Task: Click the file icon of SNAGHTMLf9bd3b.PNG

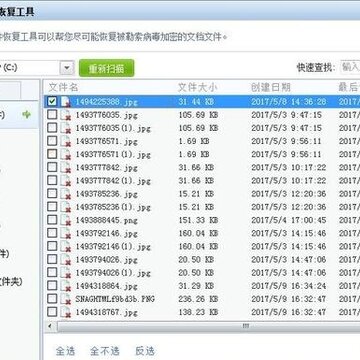Action: [x=66, y=299]
